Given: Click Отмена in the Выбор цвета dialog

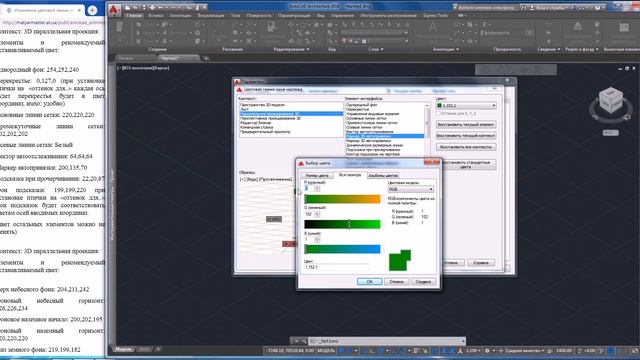Looking at the screenshot, I should (x=396, y=282).
